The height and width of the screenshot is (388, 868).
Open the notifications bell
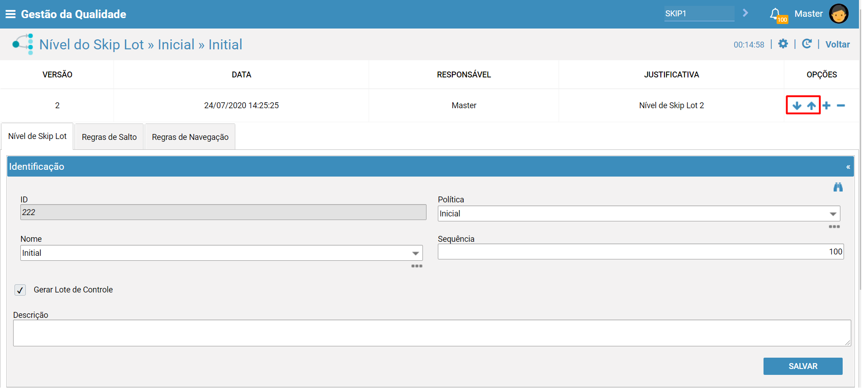(x=775, y=14)
